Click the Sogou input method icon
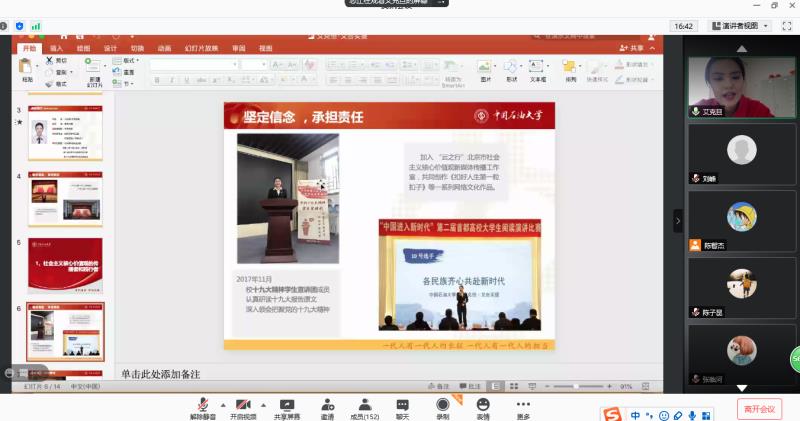800x421 pixels. tap(611, 414)
